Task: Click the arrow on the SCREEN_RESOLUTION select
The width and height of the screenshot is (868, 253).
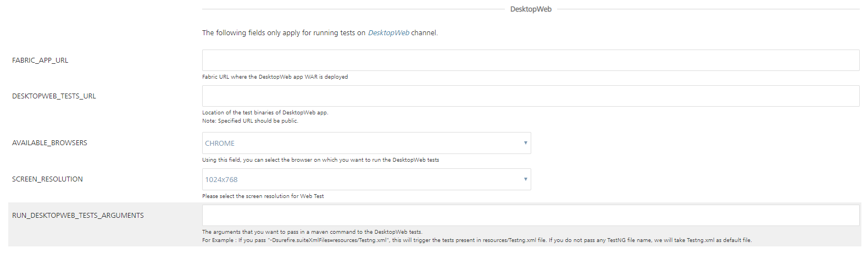Action: [x=525, y=179]
